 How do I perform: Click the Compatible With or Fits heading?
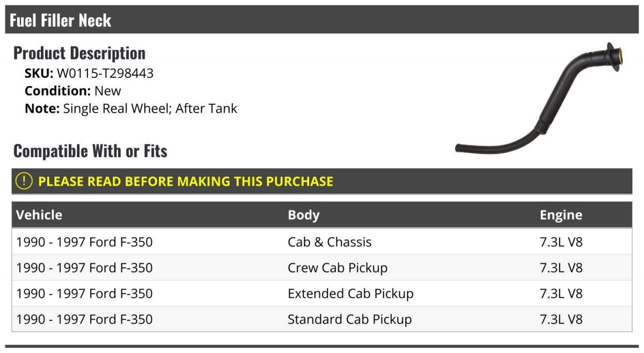[90, 151]
